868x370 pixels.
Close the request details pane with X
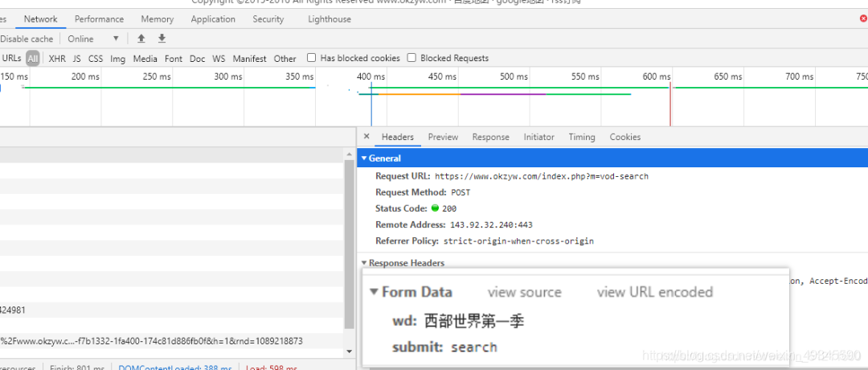pos(366,136)
